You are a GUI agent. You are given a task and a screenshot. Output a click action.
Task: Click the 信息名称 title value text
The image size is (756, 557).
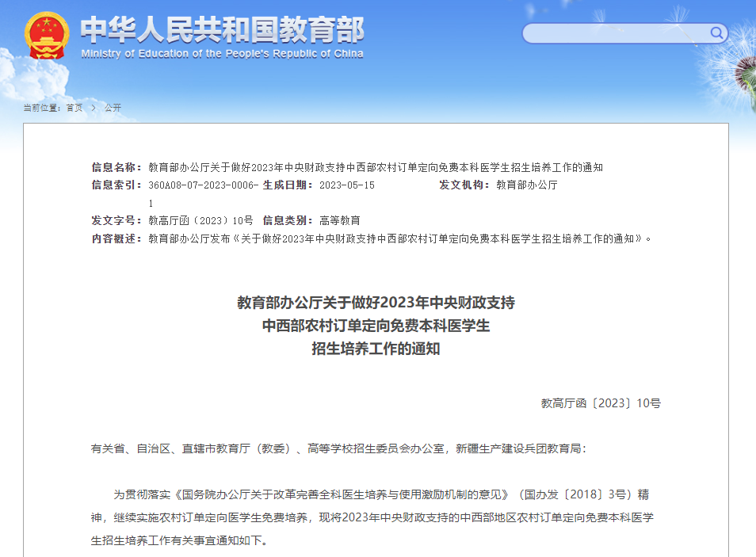(376, 167)
